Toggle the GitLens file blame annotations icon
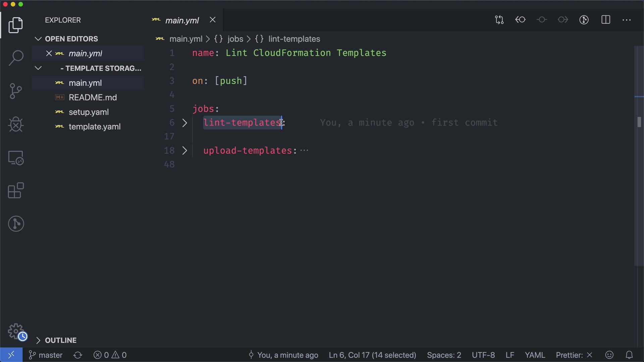The image size is (644, 362). pyautogui.click(x=584, y=20)
